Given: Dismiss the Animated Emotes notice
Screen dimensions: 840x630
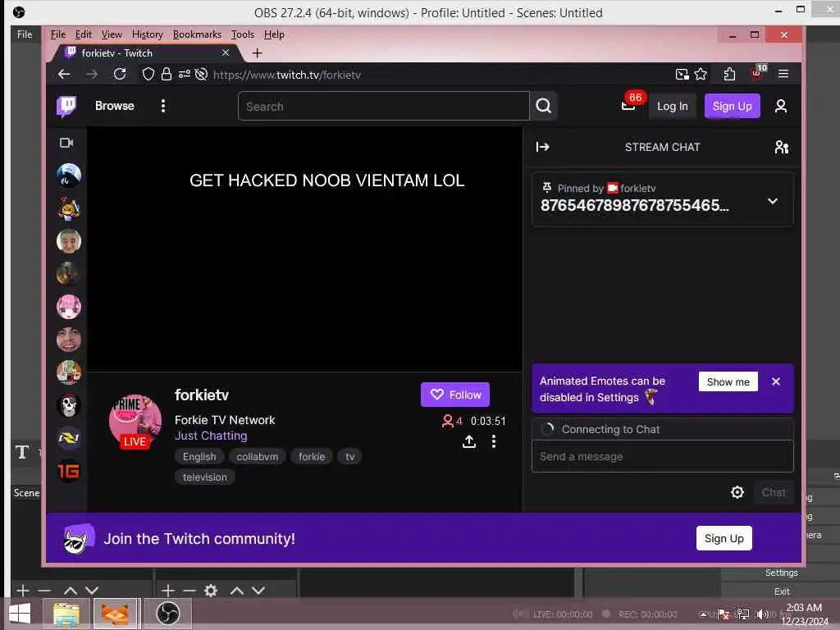Looking at the screenshot, I should (x=776, y=381).
